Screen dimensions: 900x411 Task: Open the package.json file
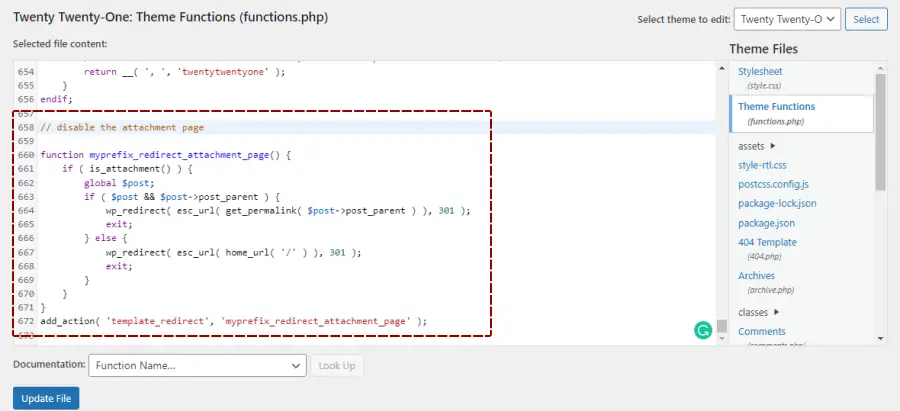767,223
